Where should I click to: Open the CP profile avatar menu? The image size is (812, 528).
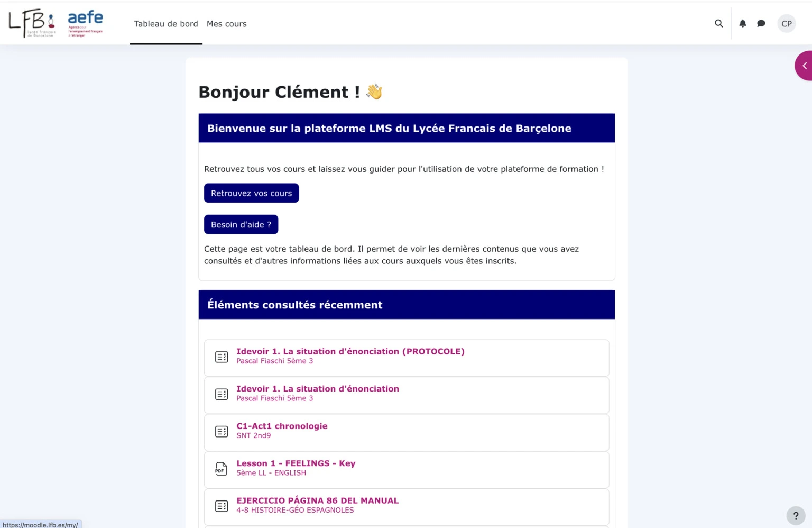click(786, 23)
